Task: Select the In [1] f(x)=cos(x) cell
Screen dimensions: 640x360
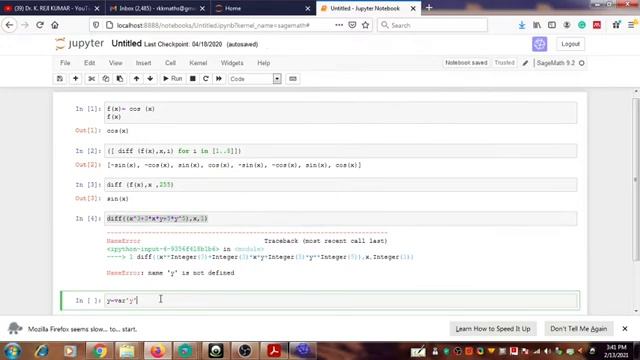Action: (x=341, y=113)
